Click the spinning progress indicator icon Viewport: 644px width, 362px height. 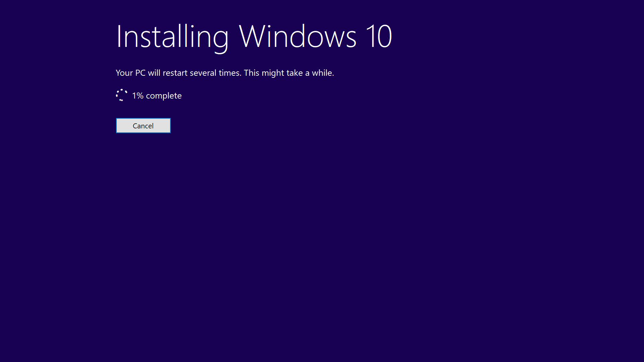pos(121,95)
